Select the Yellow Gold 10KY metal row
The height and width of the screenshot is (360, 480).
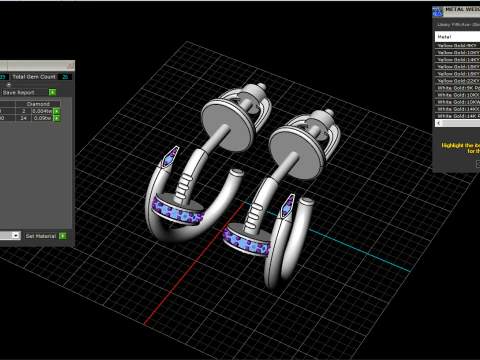[x=457, y=53]
